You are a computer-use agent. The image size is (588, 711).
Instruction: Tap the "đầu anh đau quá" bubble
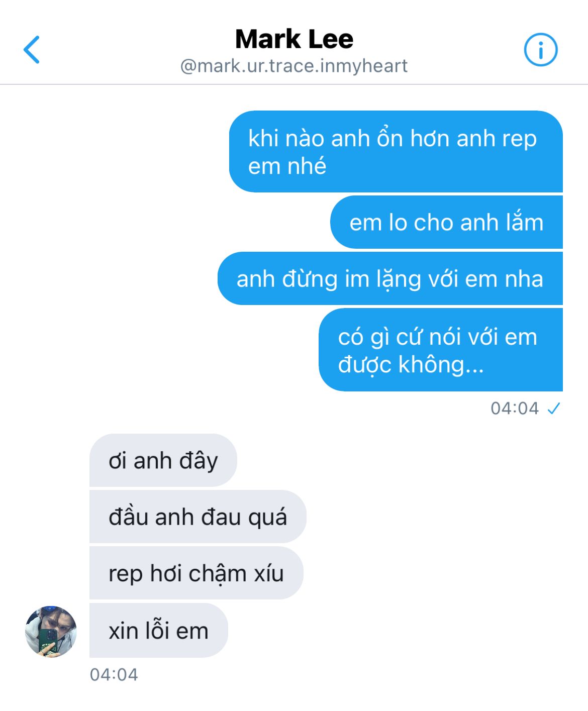click(x=198, y=517)
